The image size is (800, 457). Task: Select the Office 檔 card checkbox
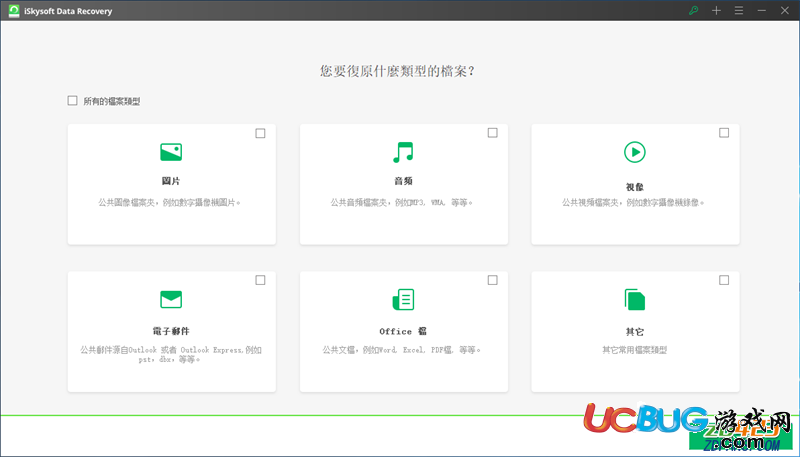click(492, 280)
